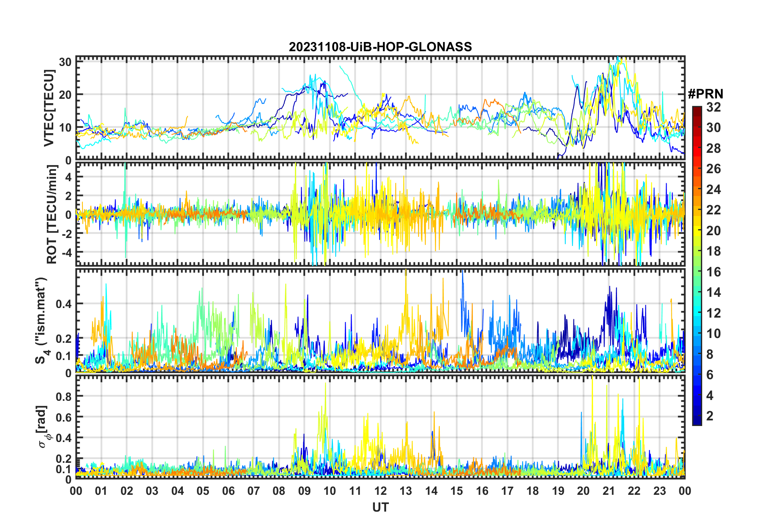Viewport: 761px width, 532px height.
Task: Select x-axis hour tick 09
Action: click(304, 491)
